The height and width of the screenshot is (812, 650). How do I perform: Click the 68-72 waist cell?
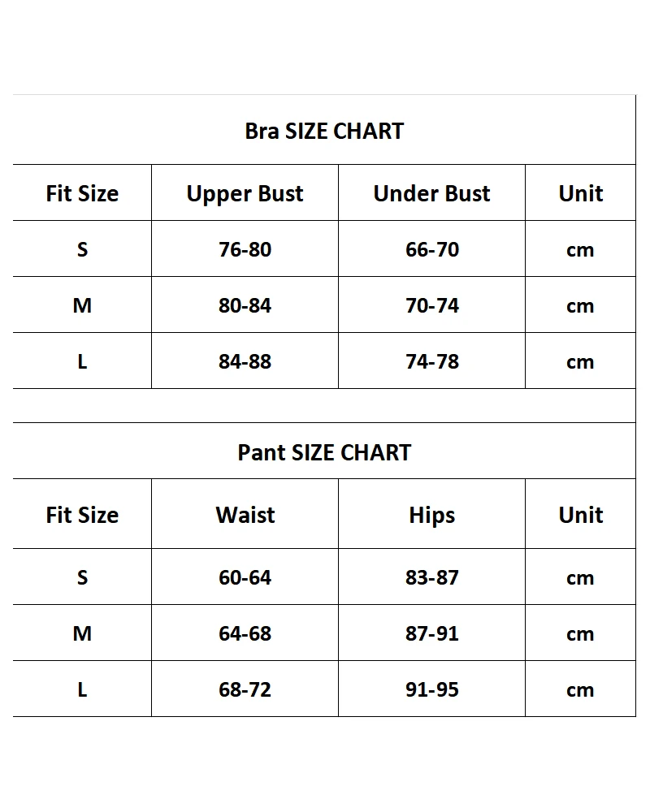coord(245,689)
